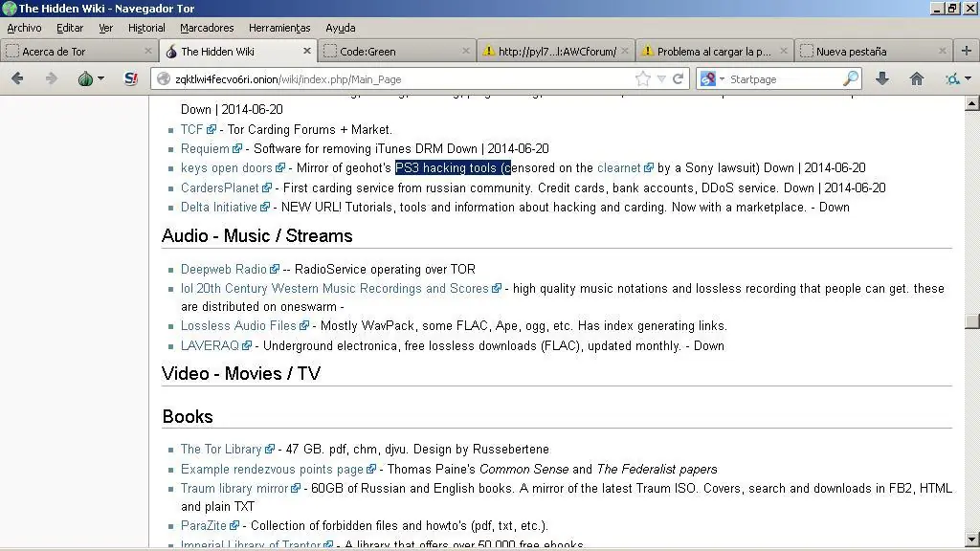Open the Lossless Audio Files link
This screenshot has height=551, width=980.
tap(238, 326)
